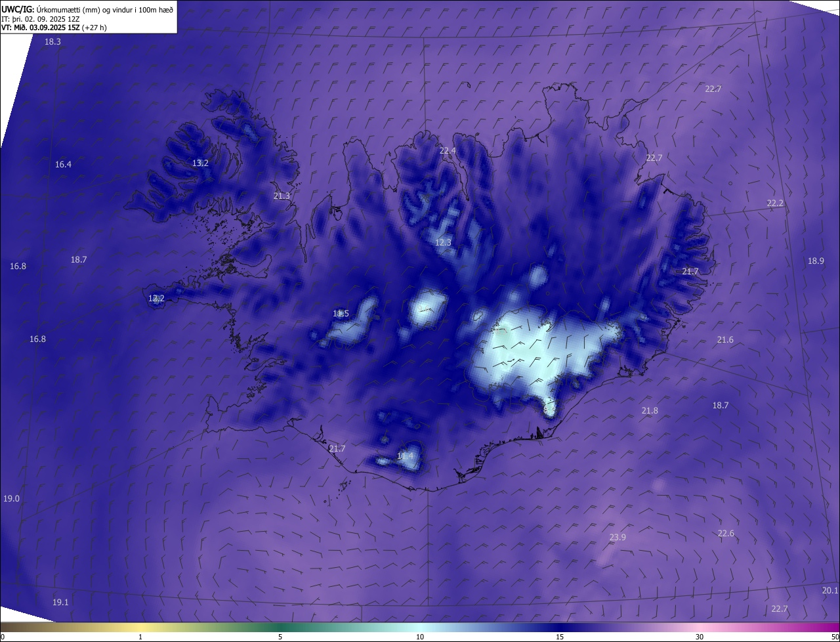Click the 21.3 value label
The width and height of the screenshot is (840, 642).
(282, 196)
